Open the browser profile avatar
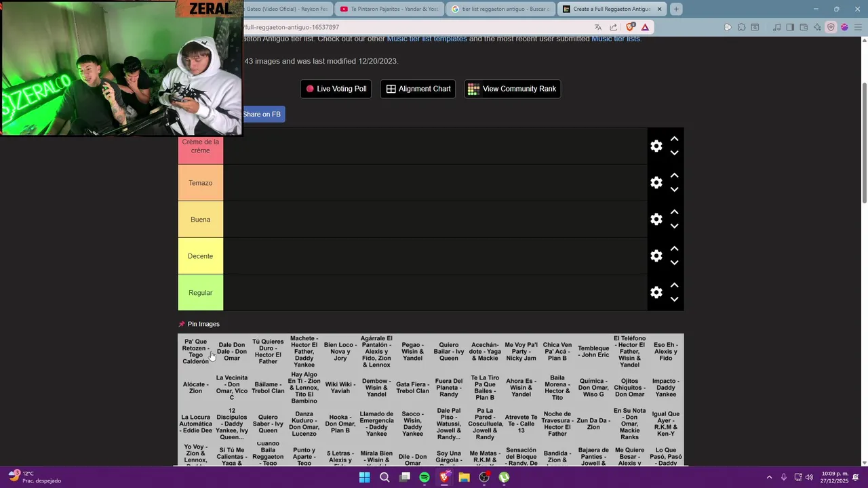This screenshot has width=868, height=488. (844, 27)
